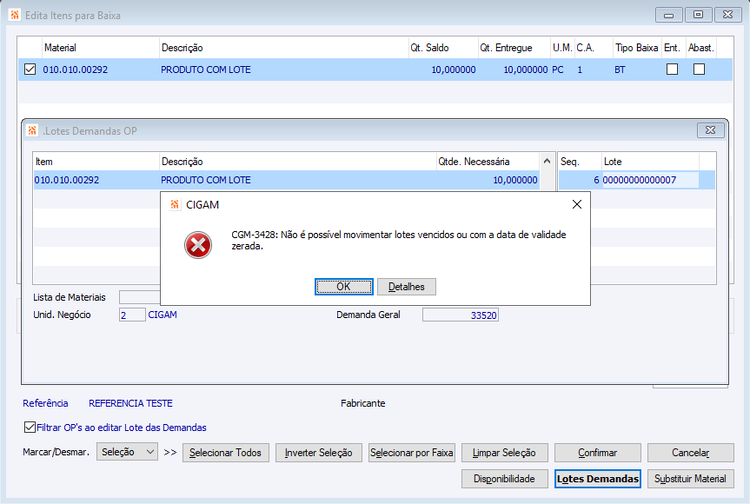Click the Edita Itens para Baixa window icon

[x=14, y=15]
